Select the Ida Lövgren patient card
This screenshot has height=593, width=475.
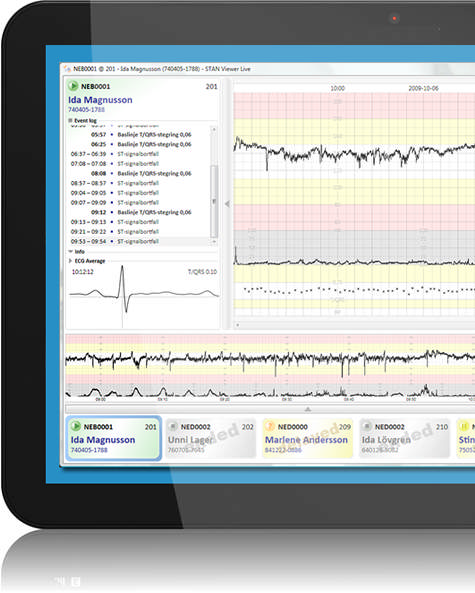405,438
